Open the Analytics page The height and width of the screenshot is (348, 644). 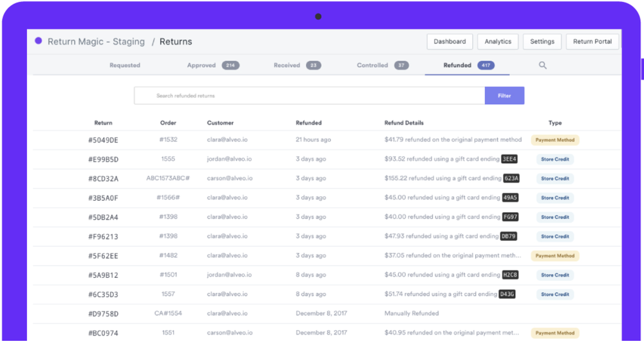click(498, 41)
